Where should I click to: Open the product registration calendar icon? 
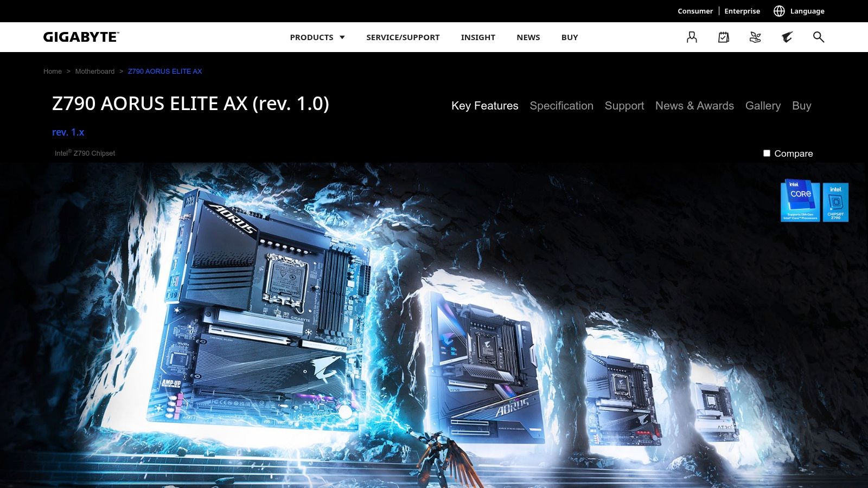(x=724, y=37)
